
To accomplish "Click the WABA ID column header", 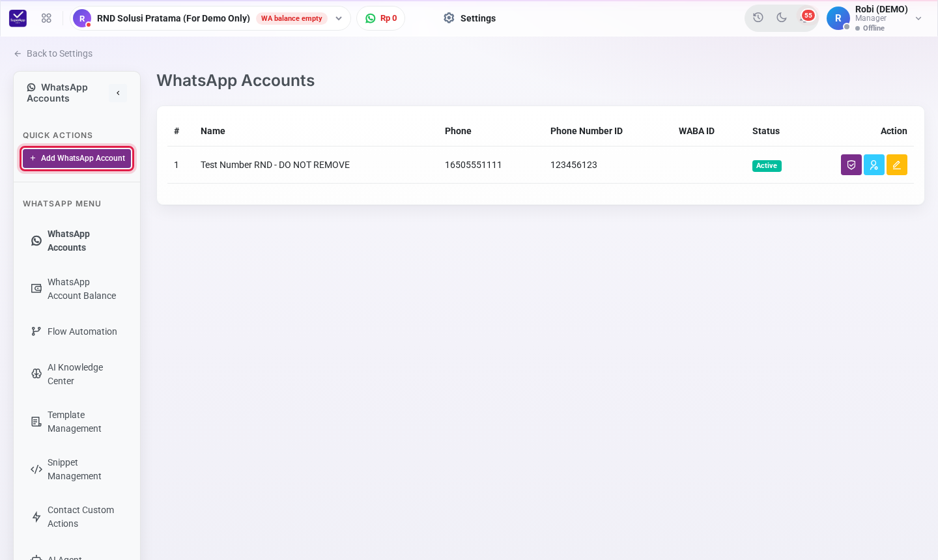I will (696, 131).
